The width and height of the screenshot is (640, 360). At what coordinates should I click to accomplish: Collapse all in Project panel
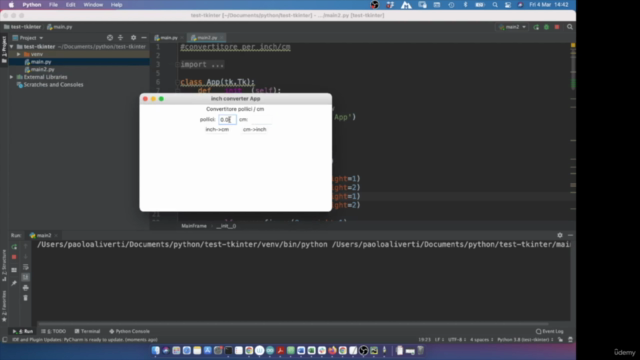[120, 38]
